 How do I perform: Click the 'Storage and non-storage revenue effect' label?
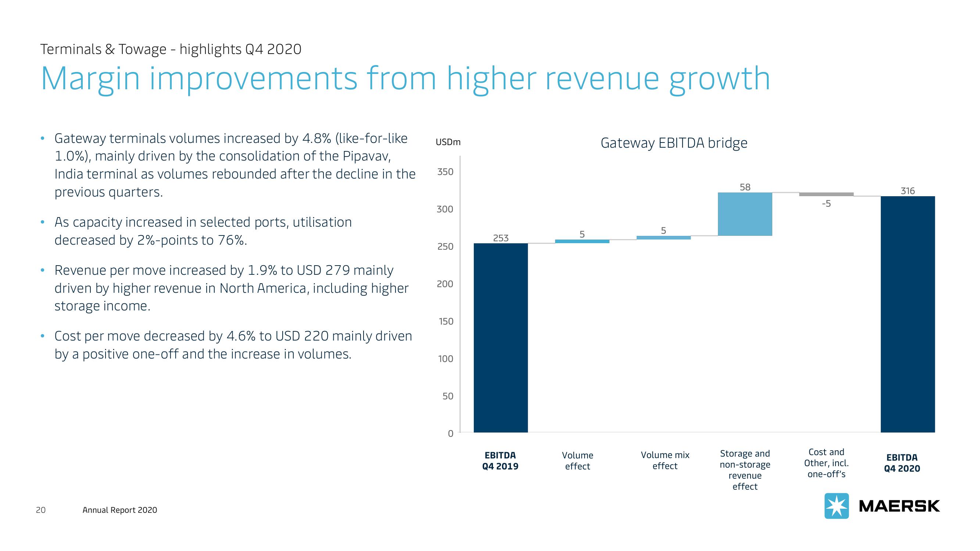[745, 470]
